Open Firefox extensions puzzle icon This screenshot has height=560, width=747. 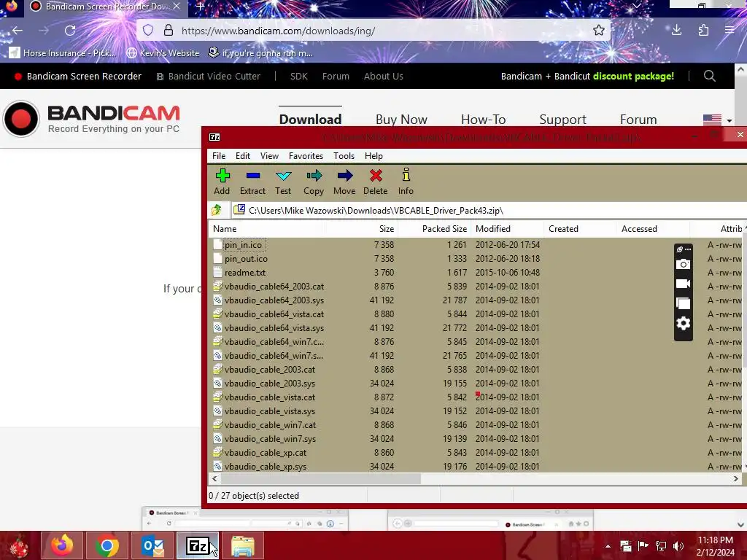(x=704, y=31)
